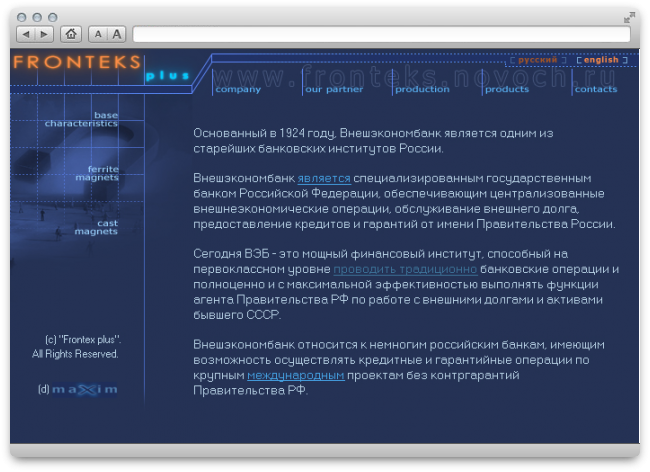Open the products navigation item

point(506,89)
